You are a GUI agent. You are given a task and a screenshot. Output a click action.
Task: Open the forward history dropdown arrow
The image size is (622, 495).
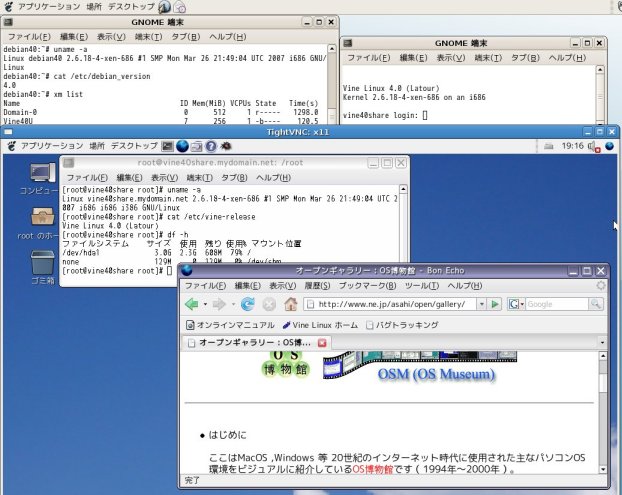point(233,304)
